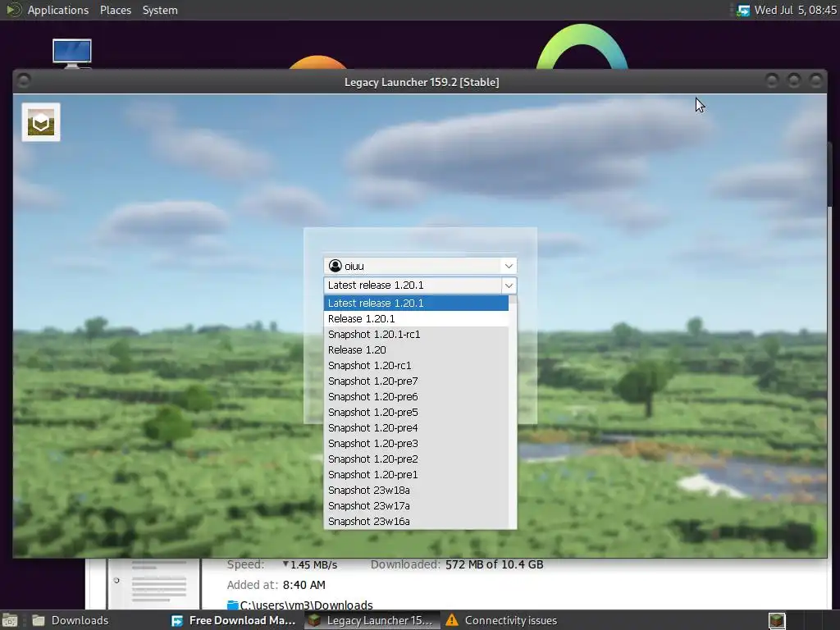Image resolution: width=840 pixels, height=630 pixels.
Task: Click the show desktop icon in taskbar
Action: pos(10,620)
